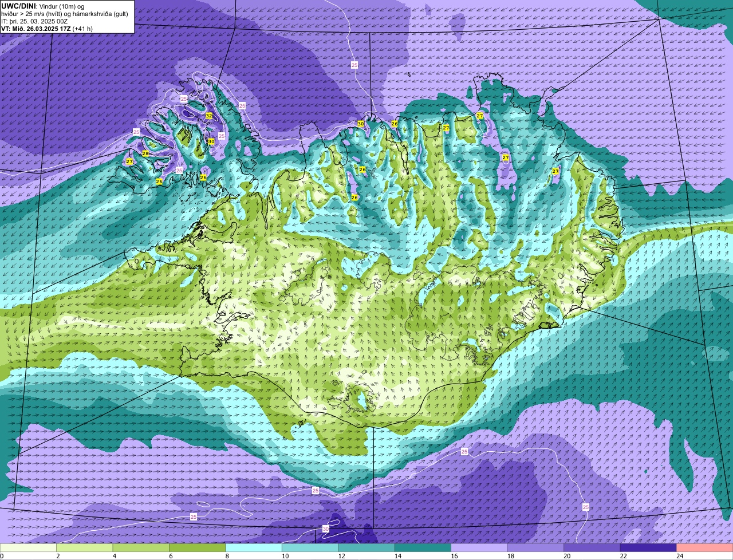Viewport: 733px width, 560px height.
Task: Click the 0–2 m/s palest legend swatch
Action: click(29, 547)
